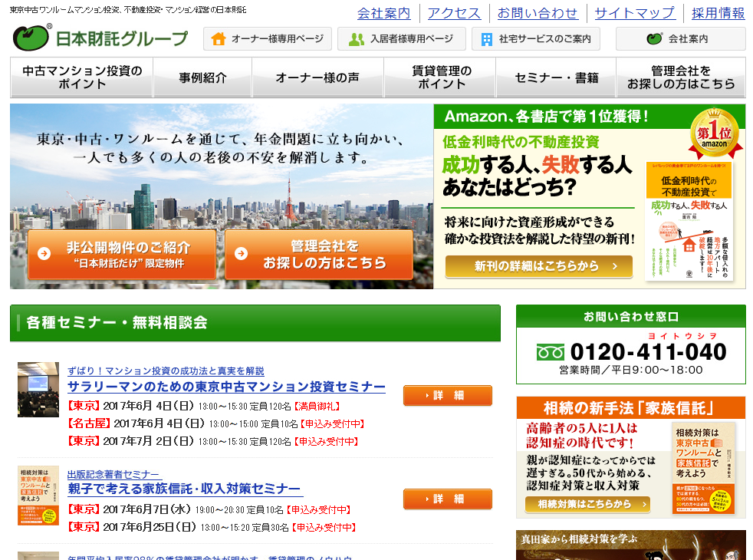
Task: Click the 詳細 button for the investment seminar
Action: [448, 396]
